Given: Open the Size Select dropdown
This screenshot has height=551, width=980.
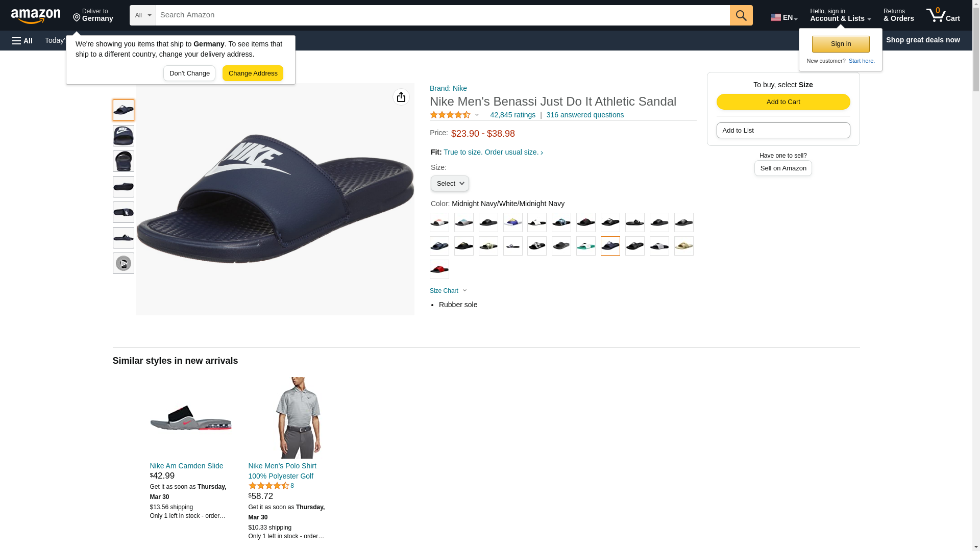Looking at the screenshot, I should (450, 184).
